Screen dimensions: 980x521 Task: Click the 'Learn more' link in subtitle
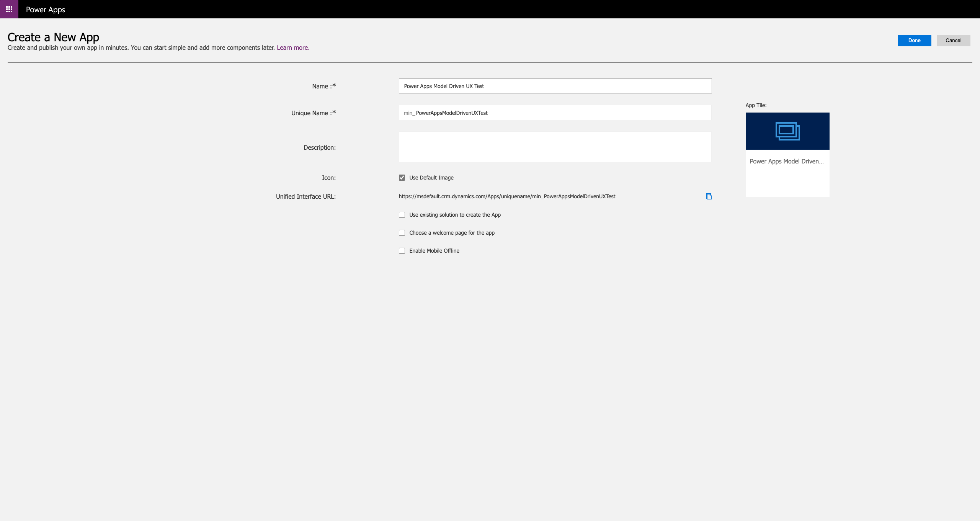(x=292, y=48)
